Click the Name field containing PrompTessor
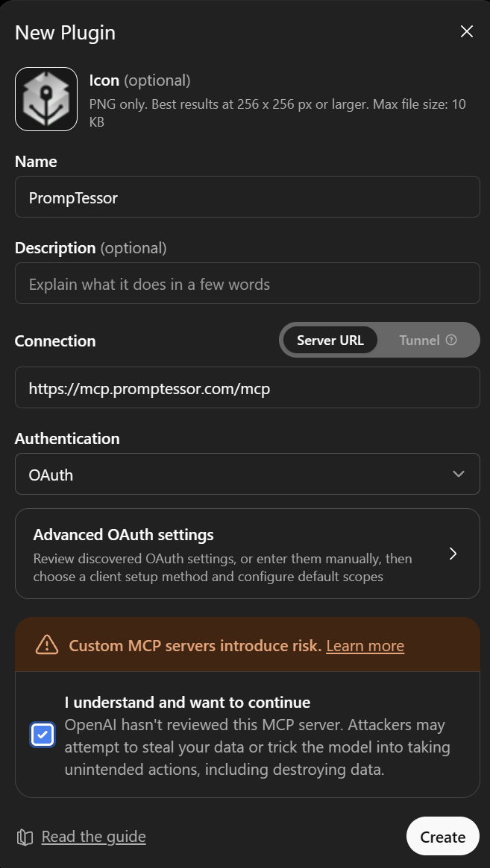 [x=247, y=197]
